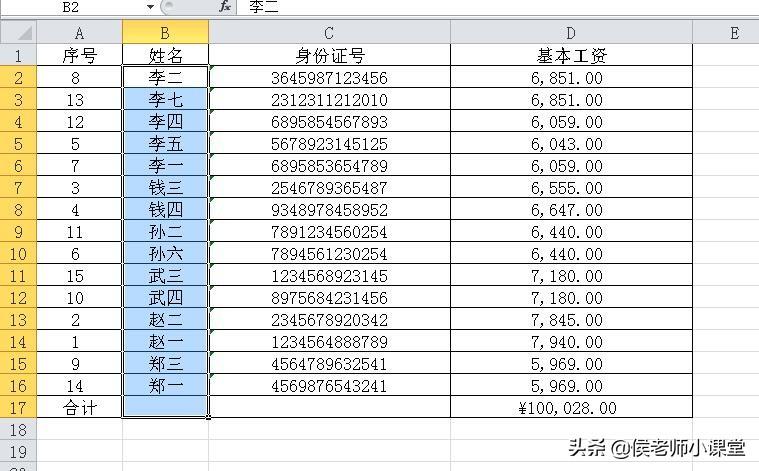Image resolution: width=759 pixels, height=471 pixels.
Task: Click the 身份证号 header cell
Action: click(x=329, y=55)
